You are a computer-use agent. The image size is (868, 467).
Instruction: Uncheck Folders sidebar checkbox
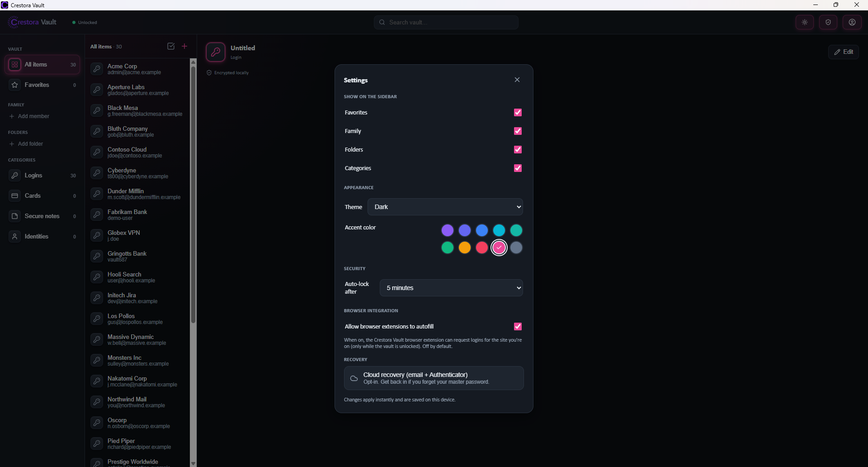coord(518,149)
